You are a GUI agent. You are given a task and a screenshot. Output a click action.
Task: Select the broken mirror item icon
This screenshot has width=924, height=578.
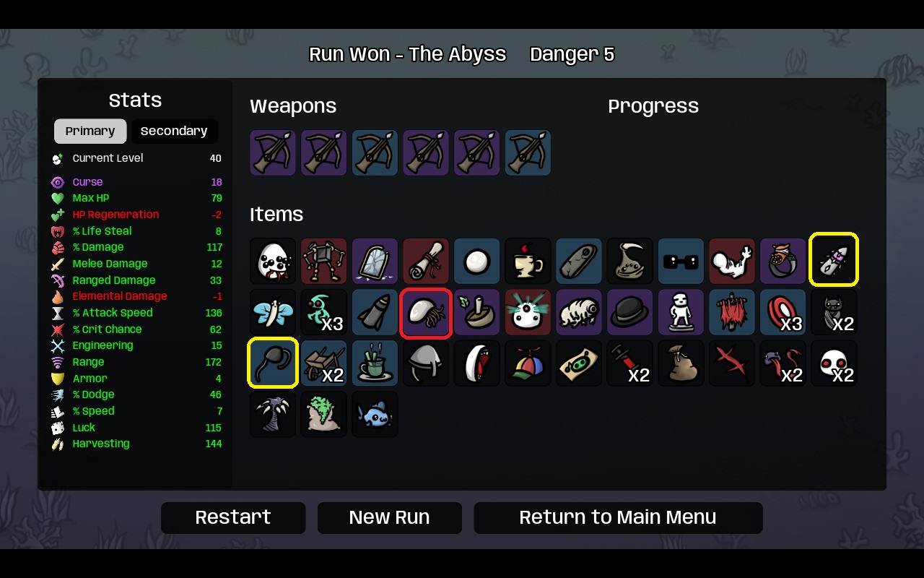375,261
